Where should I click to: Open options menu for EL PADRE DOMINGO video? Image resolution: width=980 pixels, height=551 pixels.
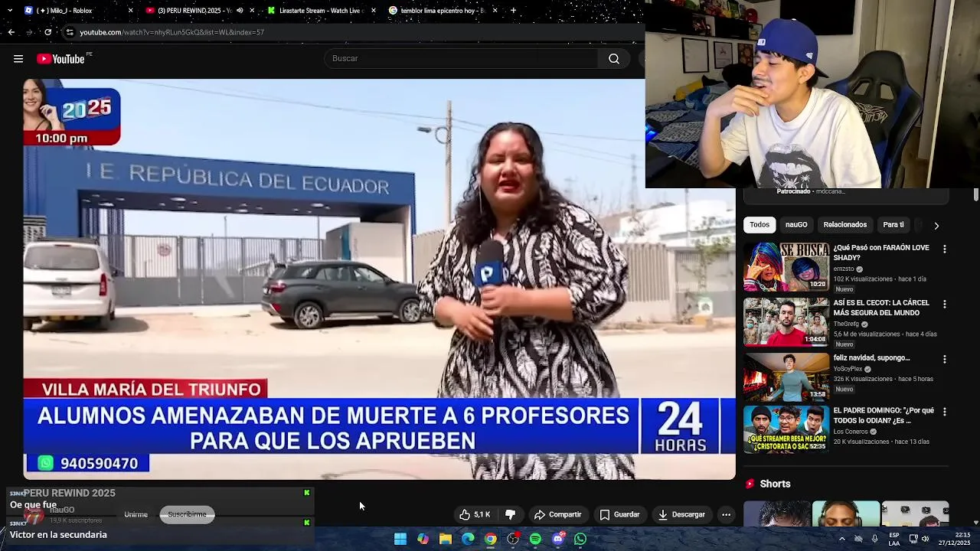944,412
